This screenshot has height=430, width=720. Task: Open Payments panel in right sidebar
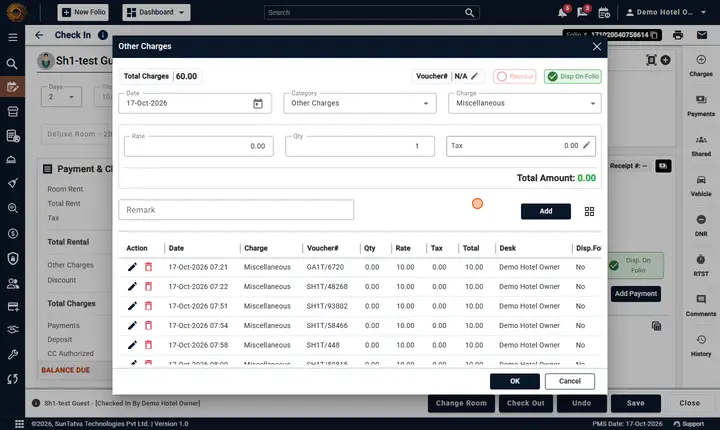pyautogui.click(x=701, y=106)
